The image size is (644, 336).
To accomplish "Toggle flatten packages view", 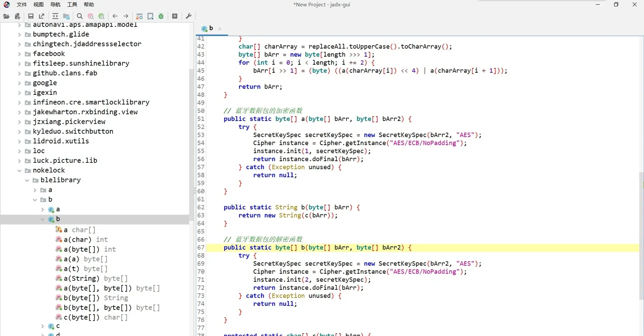I will point(66,16).
